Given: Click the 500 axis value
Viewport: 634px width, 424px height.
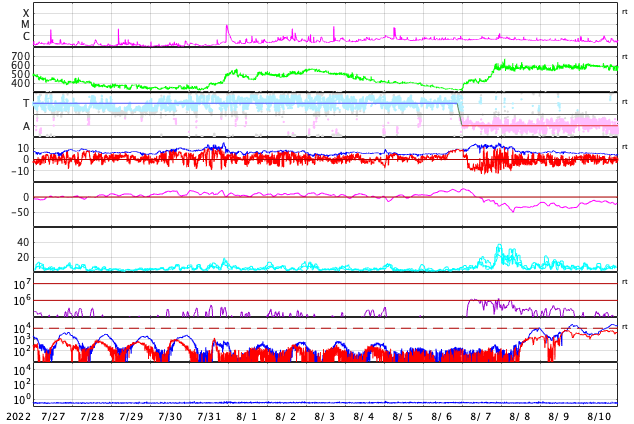Looking at the screenshot, I should 21,74.
